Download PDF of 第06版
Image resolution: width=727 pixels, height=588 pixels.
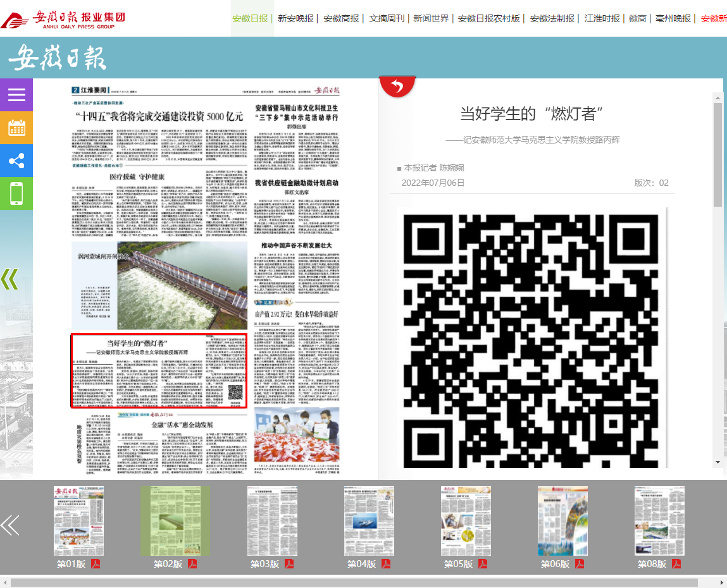tap(580, 564)
